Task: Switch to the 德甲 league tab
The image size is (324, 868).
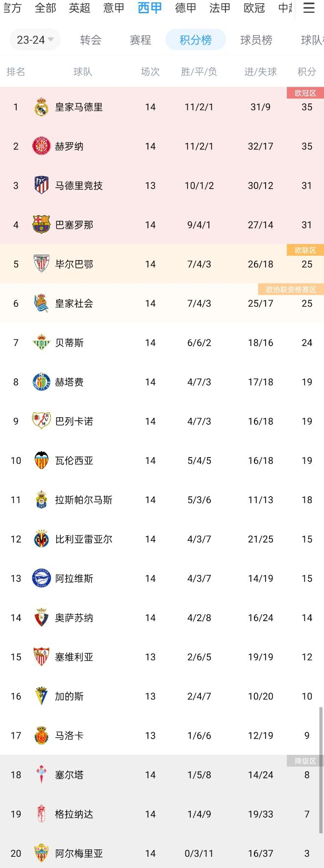Action: [185, 8]
